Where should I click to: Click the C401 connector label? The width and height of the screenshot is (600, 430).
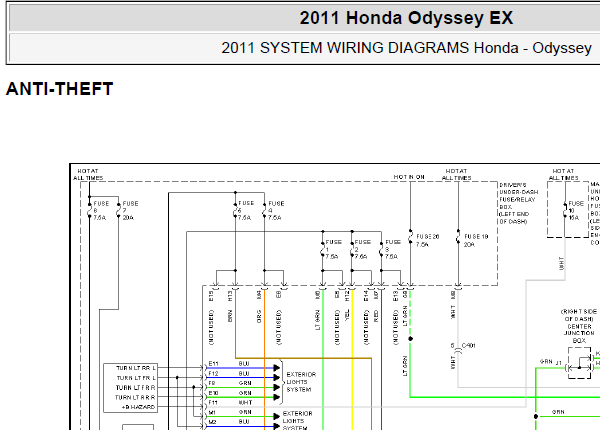pos(468,345)
